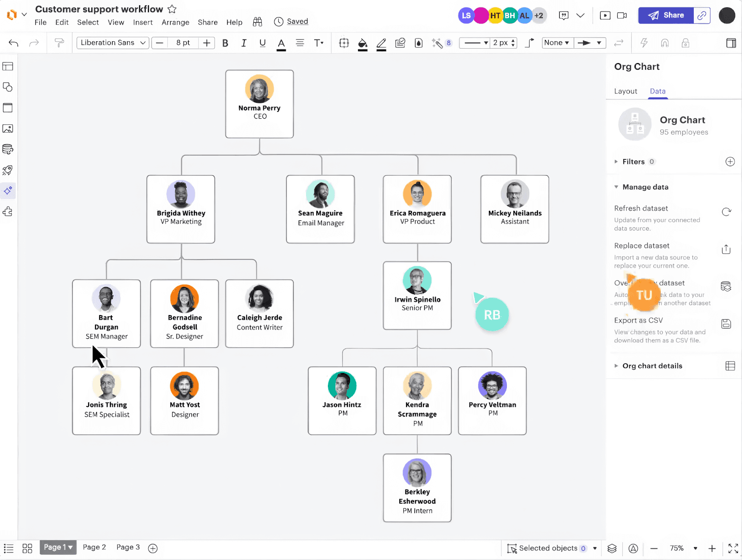Click the undo arrow icon
Screen dimensions: 742x560
point(13,43)
